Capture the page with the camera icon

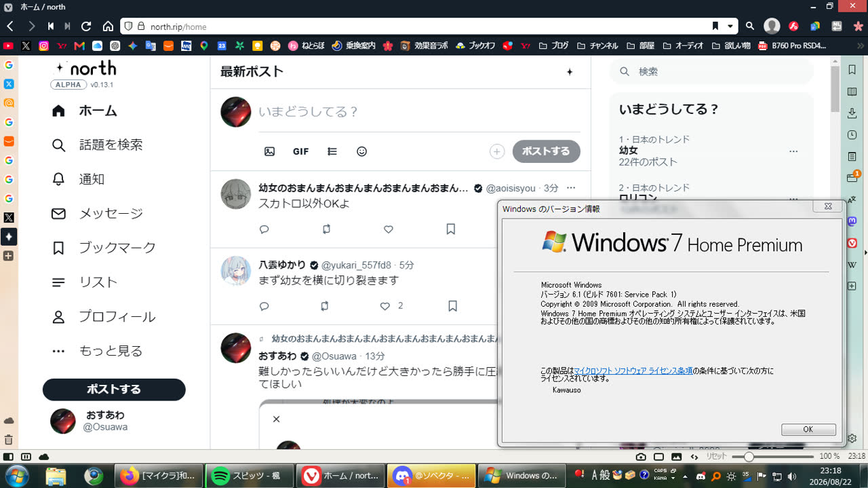click(641, 457)
